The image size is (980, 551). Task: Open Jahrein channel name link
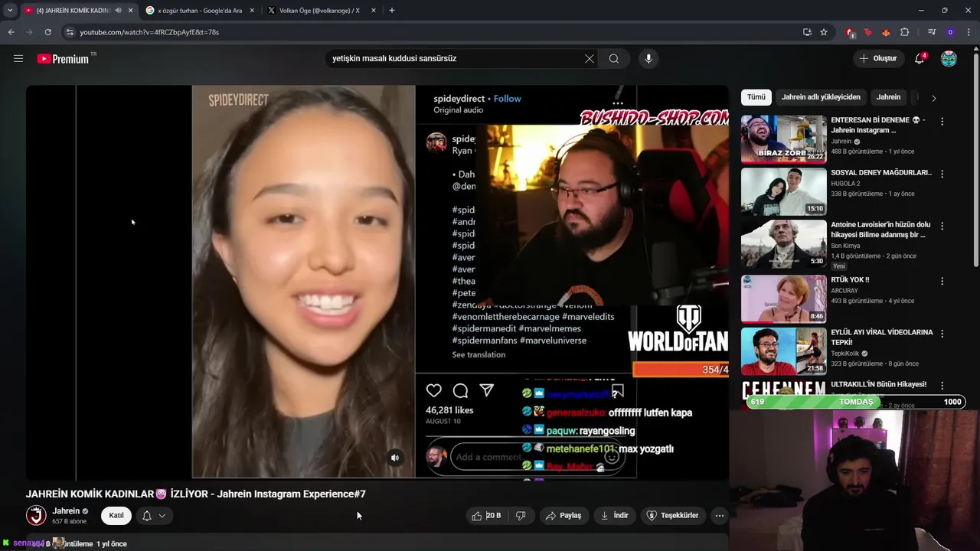[x=66, y=511]
